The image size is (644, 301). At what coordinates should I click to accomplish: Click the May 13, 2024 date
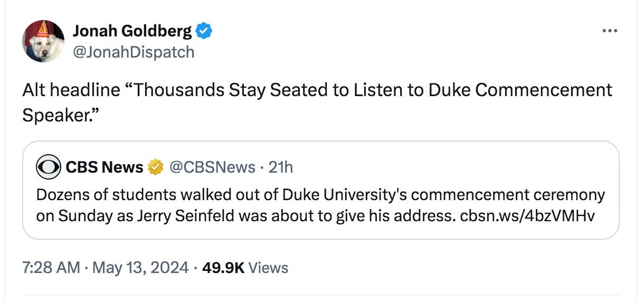[x=140, y=267]
